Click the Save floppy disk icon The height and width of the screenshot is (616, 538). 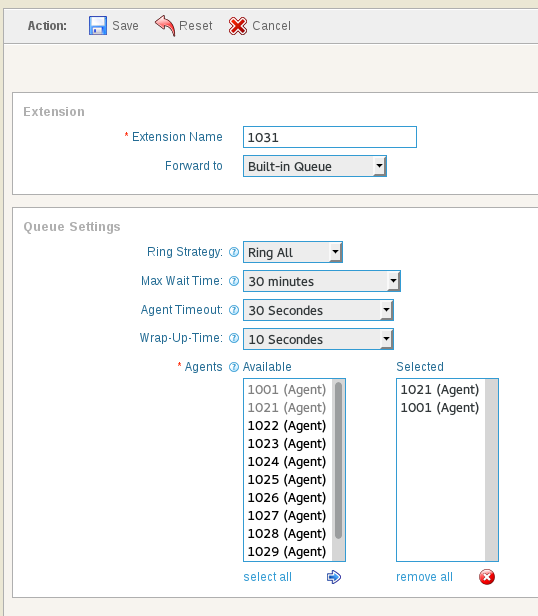click(x=97, y=26)
